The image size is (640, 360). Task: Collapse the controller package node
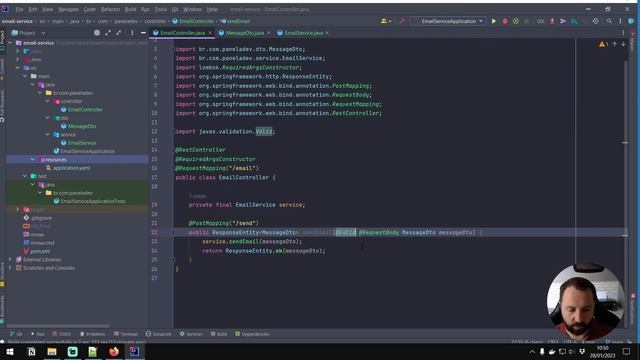click(48, 101)
